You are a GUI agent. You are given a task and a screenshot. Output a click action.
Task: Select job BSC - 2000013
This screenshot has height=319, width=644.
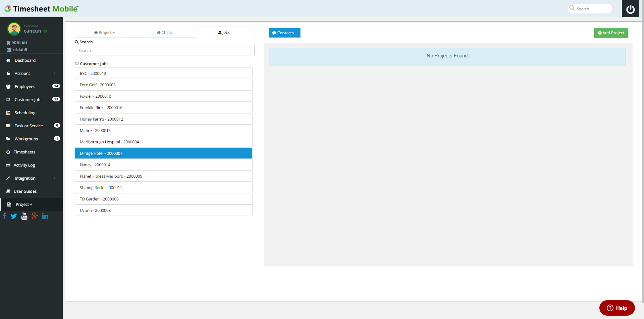coord(164,74)
